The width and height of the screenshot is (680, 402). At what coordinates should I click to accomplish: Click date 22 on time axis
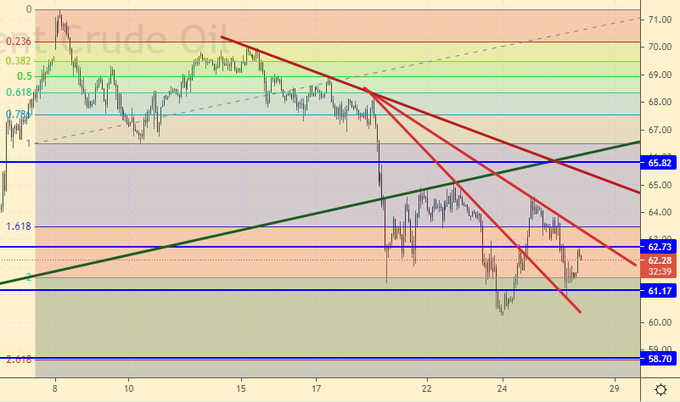coord(427,388)
